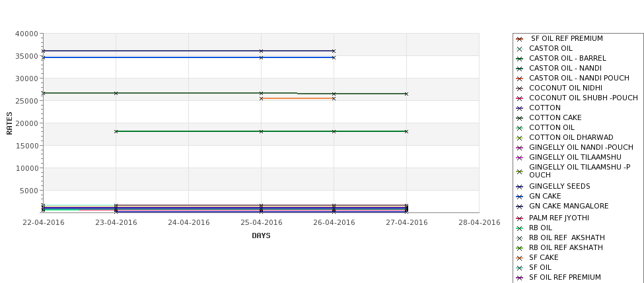Click the CASTOR OIL - BARREL legend marker

(x=519, y=59)
